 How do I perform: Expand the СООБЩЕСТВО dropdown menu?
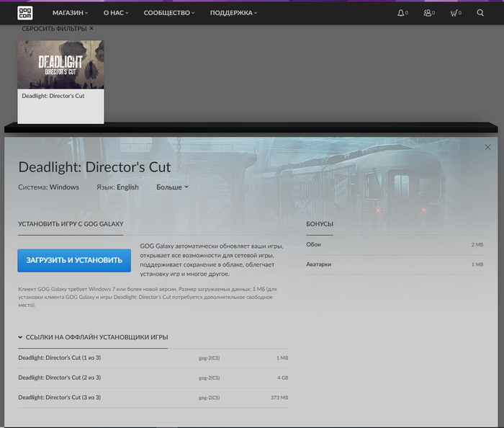169,13
